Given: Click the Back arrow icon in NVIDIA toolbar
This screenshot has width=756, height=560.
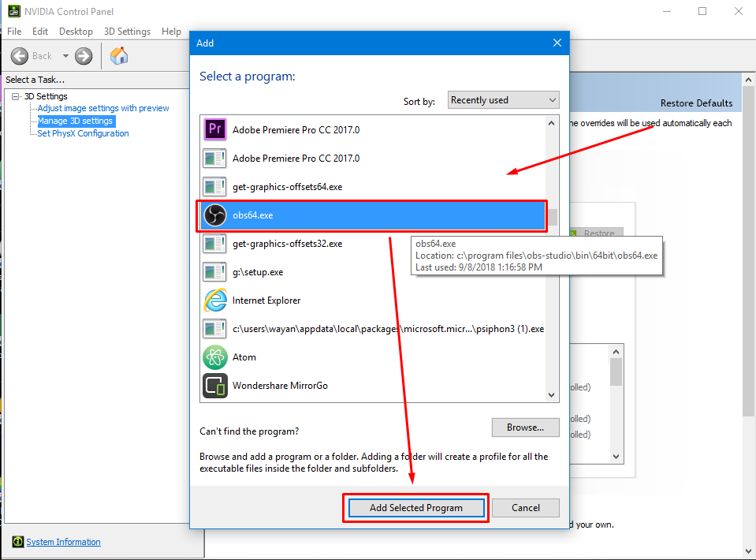Looking at the screenshot, I should pos(20,56).
